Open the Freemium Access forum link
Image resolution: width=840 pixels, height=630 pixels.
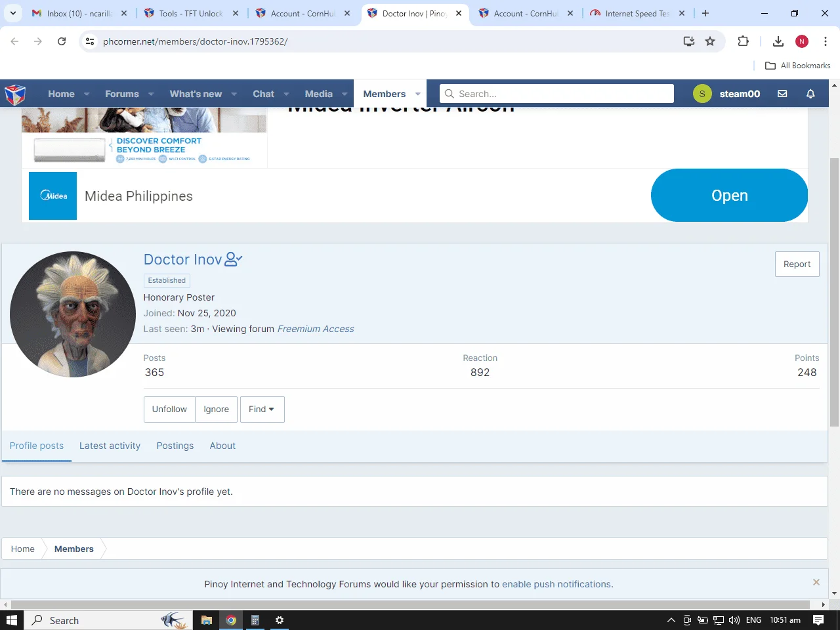(316, 329)
